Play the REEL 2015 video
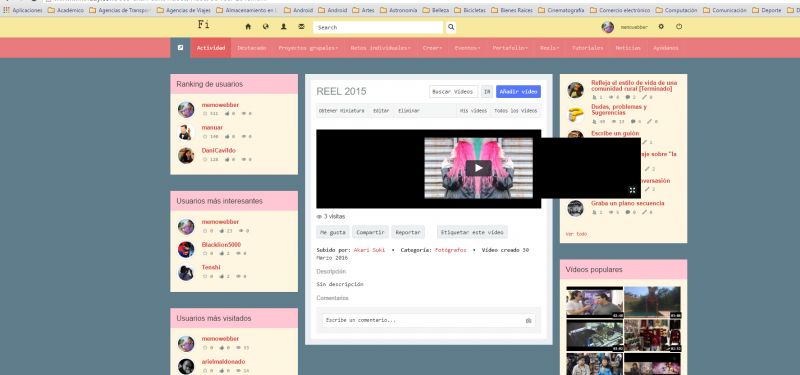800x375 pixels. pyautogui.click(x=479, y=168)
